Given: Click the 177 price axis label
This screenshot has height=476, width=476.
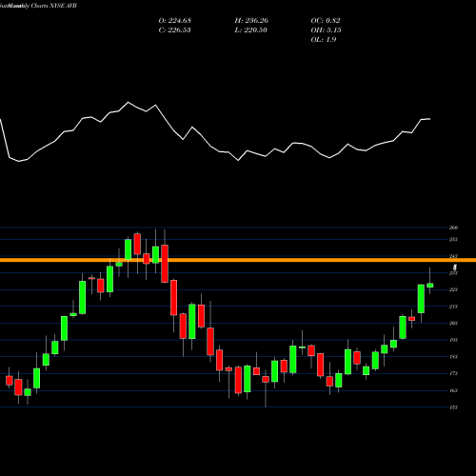Looking at the screenshot, I should coord(453,374).
